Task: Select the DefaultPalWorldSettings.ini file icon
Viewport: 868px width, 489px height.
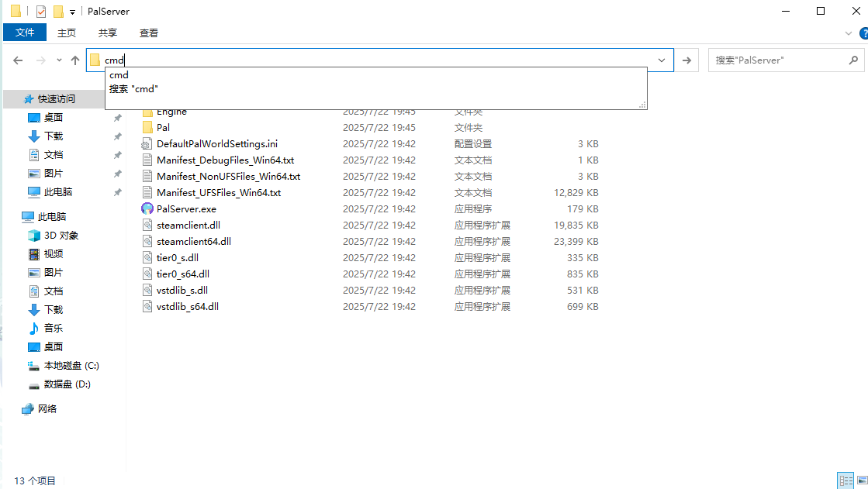Action: [147, 144]
